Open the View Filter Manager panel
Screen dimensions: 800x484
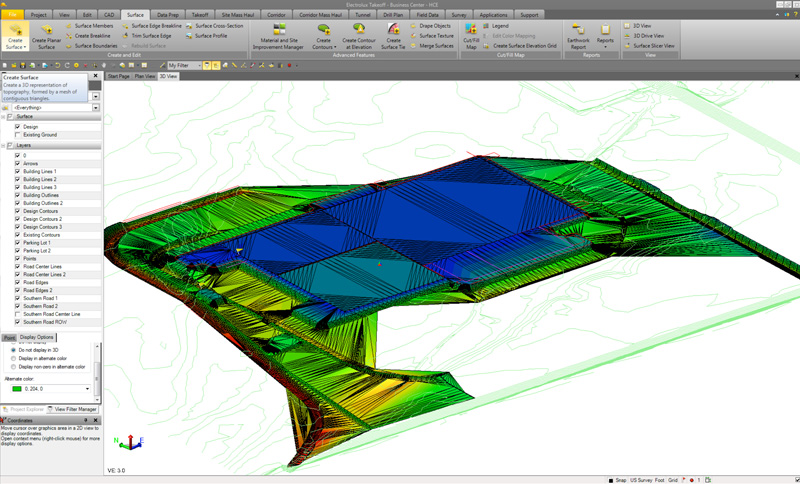(71, 409)
